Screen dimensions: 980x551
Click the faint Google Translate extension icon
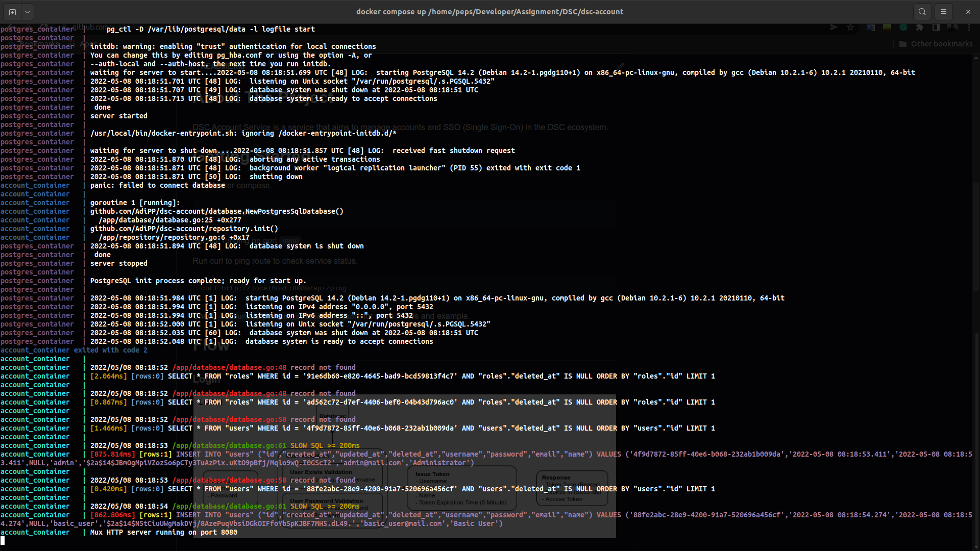[x=871, y=28]
